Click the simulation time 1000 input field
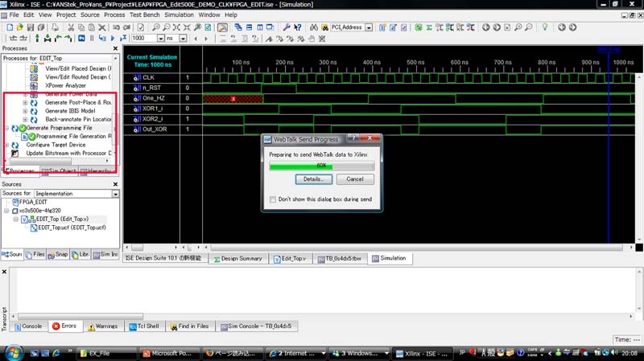Image resolution: width=644 pixels, height=361 pixels. 144,38
